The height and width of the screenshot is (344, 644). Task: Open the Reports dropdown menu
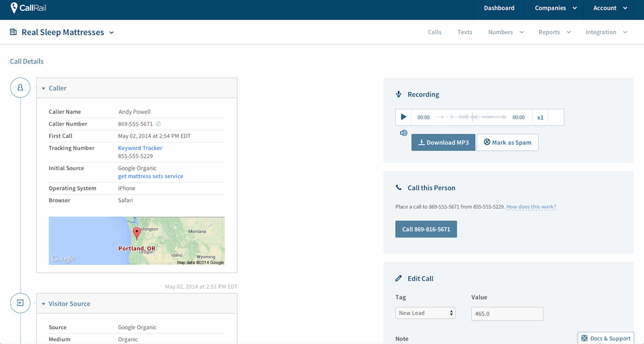(554, 32)
